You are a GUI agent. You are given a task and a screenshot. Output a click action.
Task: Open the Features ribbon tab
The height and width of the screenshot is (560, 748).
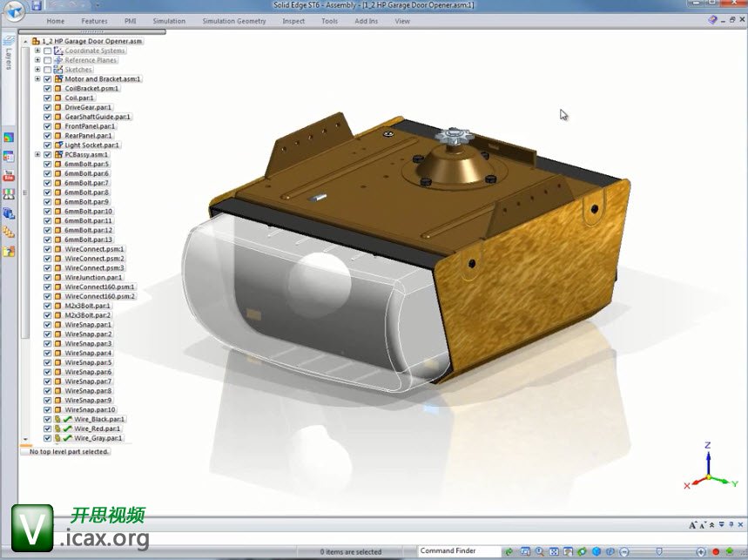coord(94,21)
